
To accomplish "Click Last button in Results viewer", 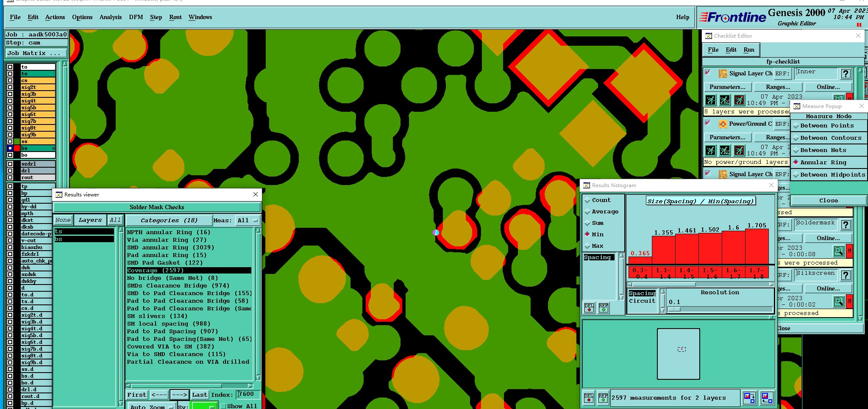I will tap(199, 395).
